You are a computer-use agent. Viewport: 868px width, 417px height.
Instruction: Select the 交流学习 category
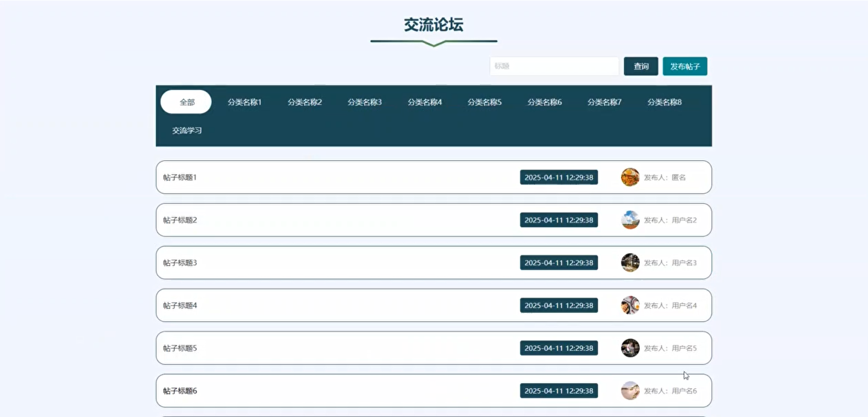click(187, 130)
